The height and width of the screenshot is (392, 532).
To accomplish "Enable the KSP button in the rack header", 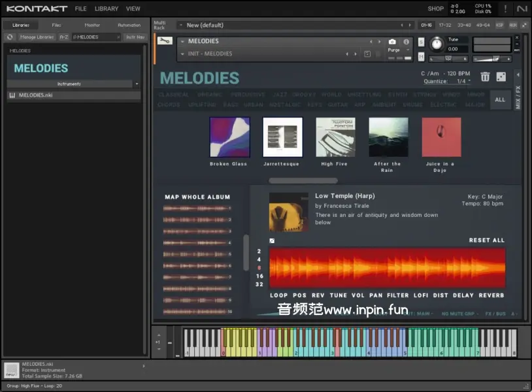I will point(499,25).
